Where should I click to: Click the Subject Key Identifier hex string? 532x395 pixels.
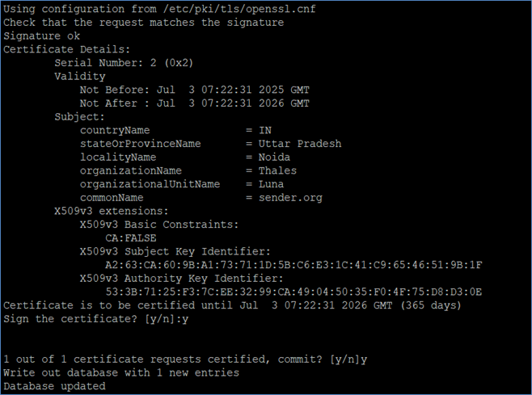(x=293, y=265)
